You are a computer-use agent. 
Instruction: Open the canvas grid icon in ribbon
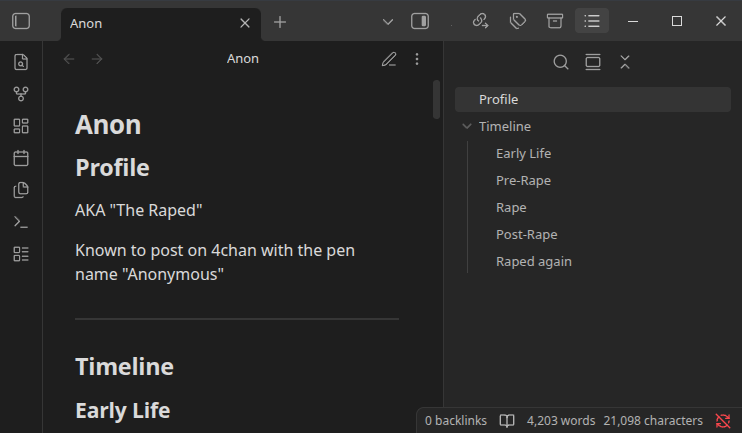point(21,126)
